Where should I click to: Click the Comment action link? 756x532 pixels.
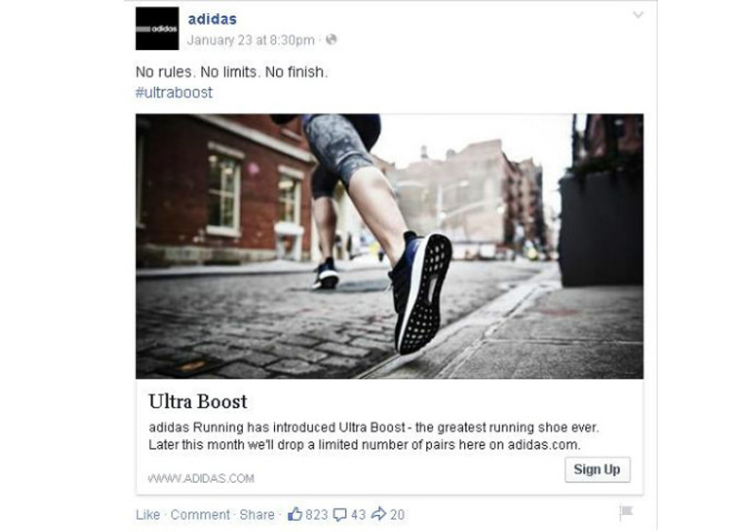(x=200, y=515)
